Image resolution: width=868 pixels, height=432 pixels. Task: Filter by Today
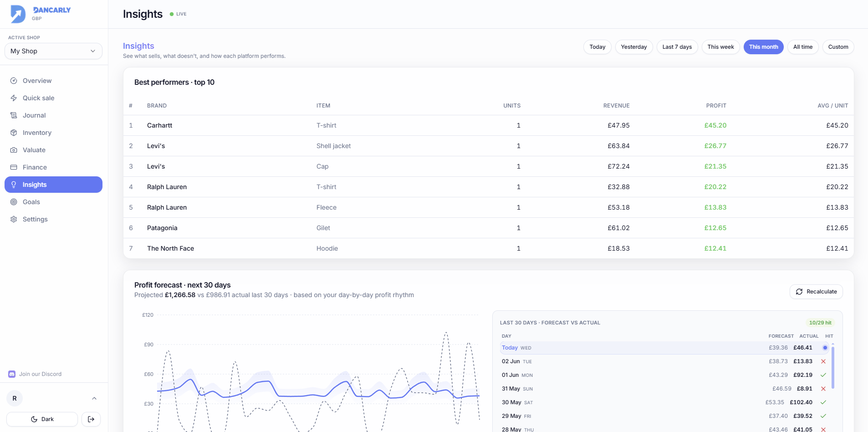pyautogui.click(x=597, y=47)
